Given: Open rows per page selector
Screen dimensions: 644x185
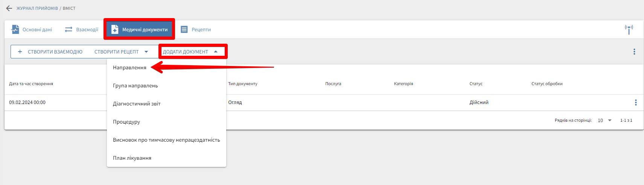Looking at the screenshot, I should (604, 120).
